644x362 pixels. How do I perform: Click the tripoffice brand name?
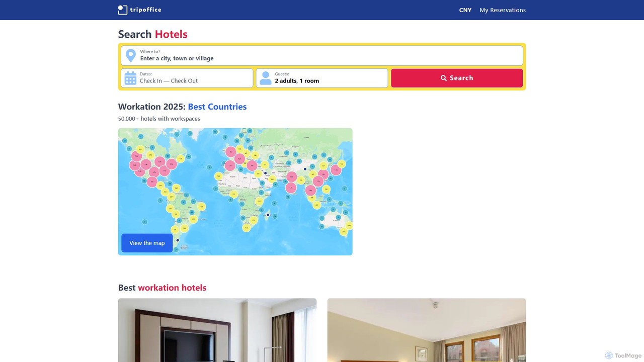click(x=145, y=10)
